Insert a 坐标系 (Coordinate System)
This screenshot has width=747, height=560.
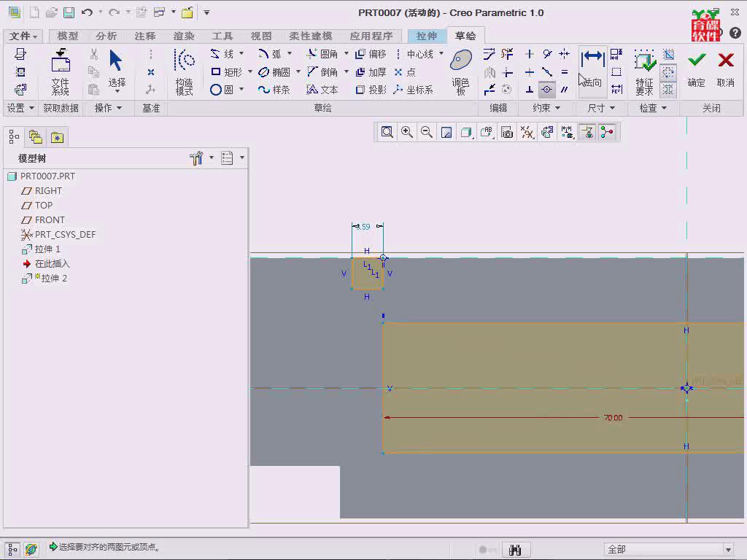[414, 90]
